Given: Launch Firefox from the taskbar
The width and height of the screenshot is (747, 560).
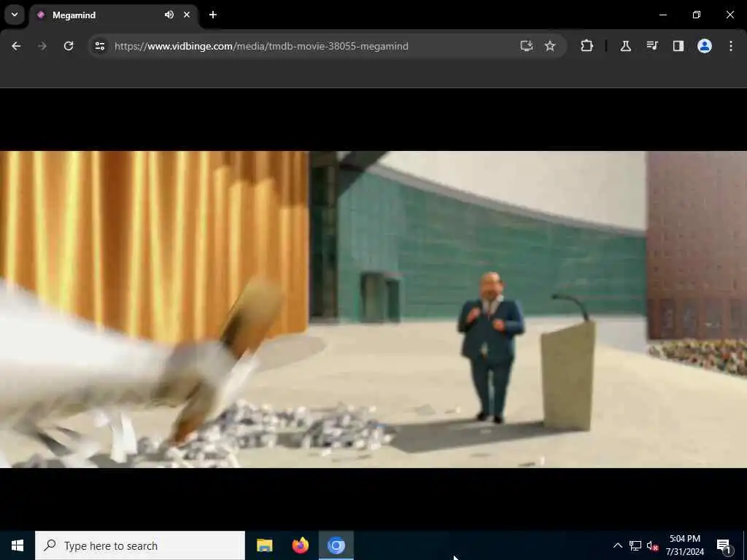Looking at the screenshot, I should (x=300, y=545).
